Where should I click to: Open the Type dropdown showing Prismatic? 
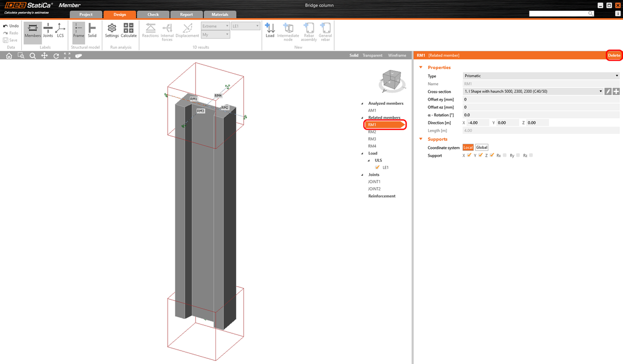(x=616, y=76)
